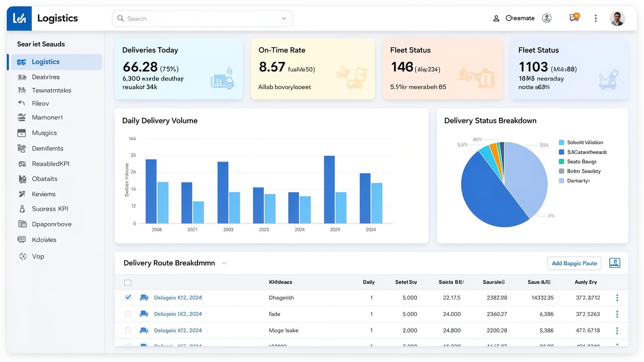Click the Demifemts sidebar icon

[x=21, y=148]
